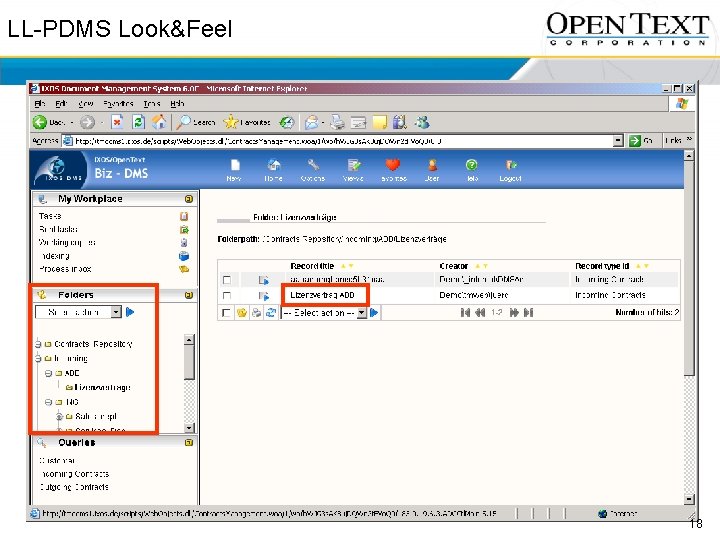Collapse the ADD folder node
720x540 pixels.
(x=48, y=373)
